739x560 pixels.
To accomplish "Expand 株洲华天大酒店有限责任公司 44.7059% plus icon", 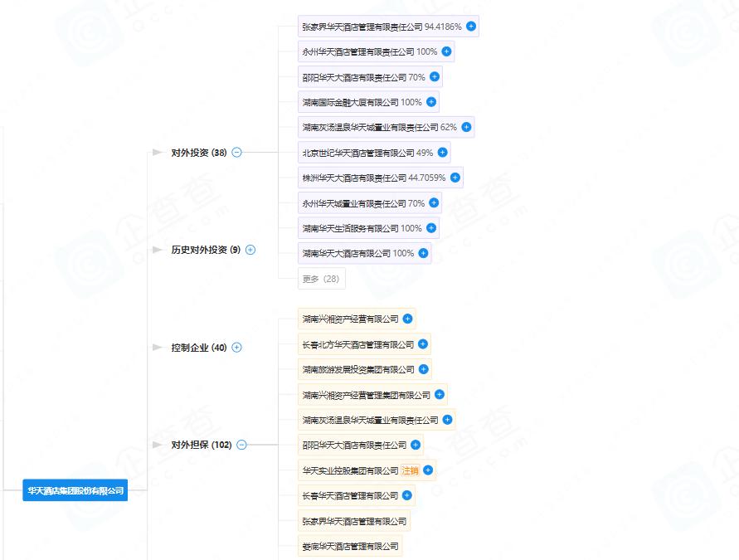I will (455, 178).
